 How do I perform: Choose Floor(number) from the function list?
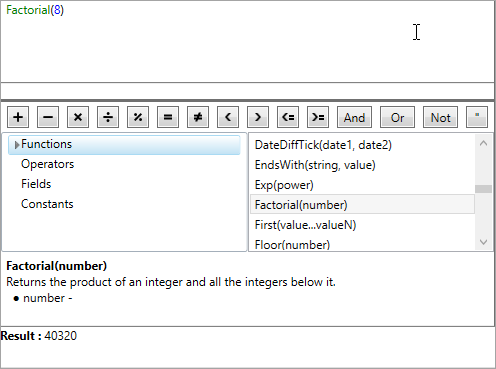(x=292, y=245)
